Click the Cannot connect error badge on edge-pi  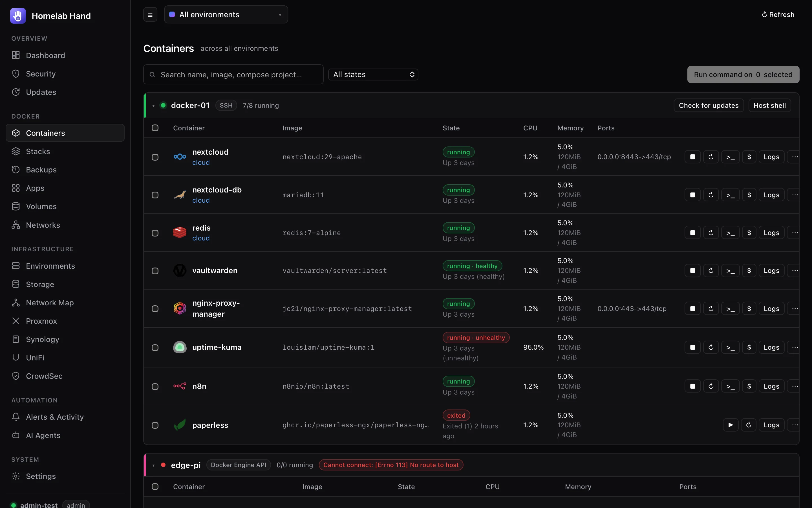pos(391,465)
